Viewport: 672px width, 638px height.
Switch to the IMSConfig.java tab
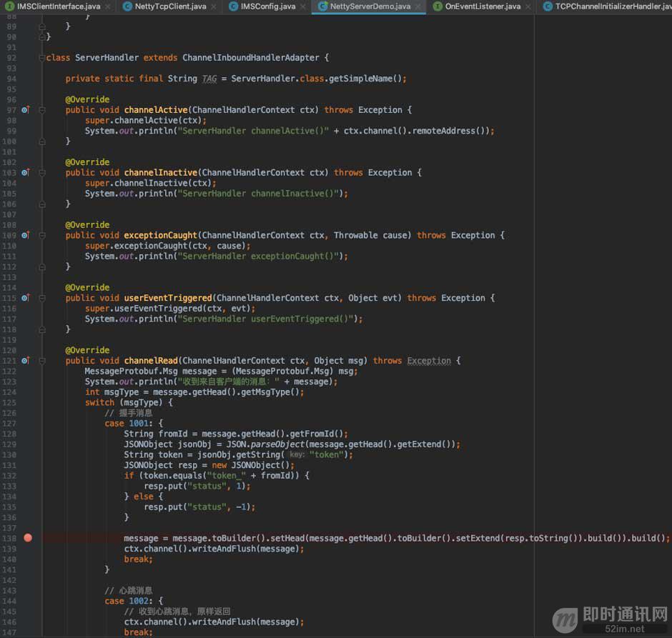tap(267, 6)
